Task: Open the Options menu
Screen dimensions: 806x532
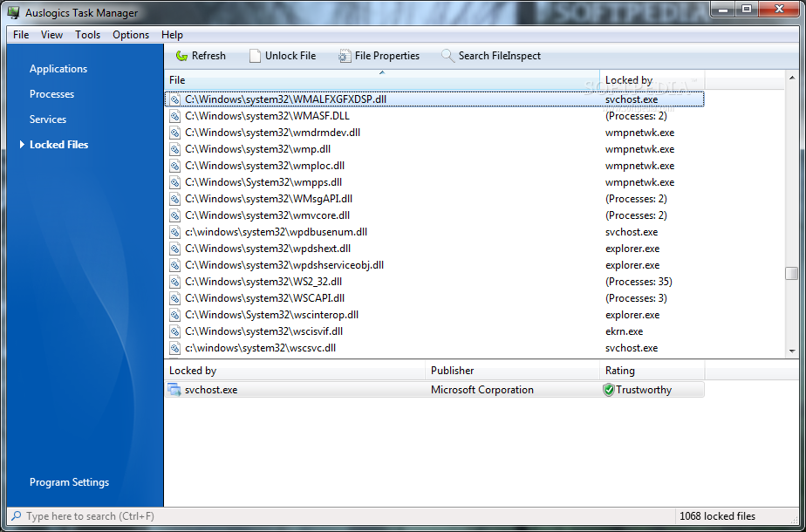Action: point(131,34)
